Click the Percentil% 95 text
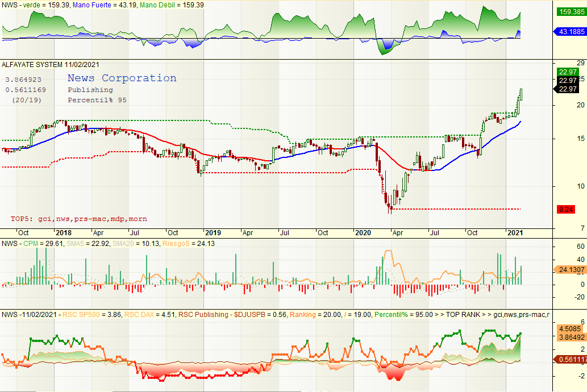The width and height of the screenshot is (587, 392). (x=97, y=100)
